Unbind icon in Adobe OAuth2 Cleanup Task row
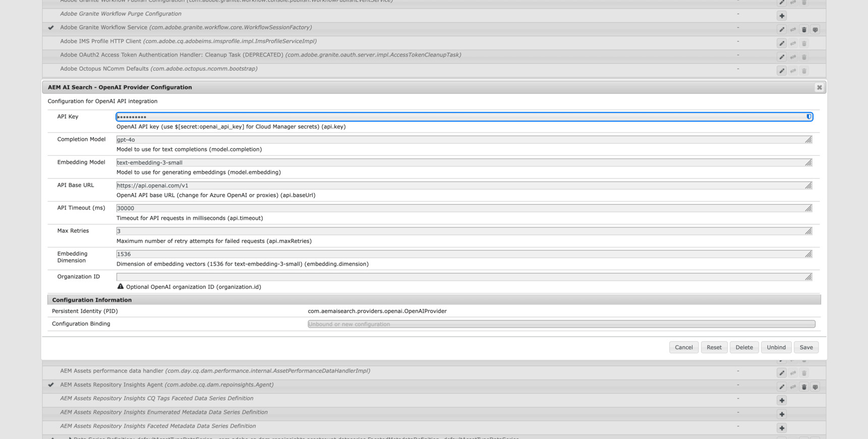Screen dimensions: 868x439 tap(793, 57)
